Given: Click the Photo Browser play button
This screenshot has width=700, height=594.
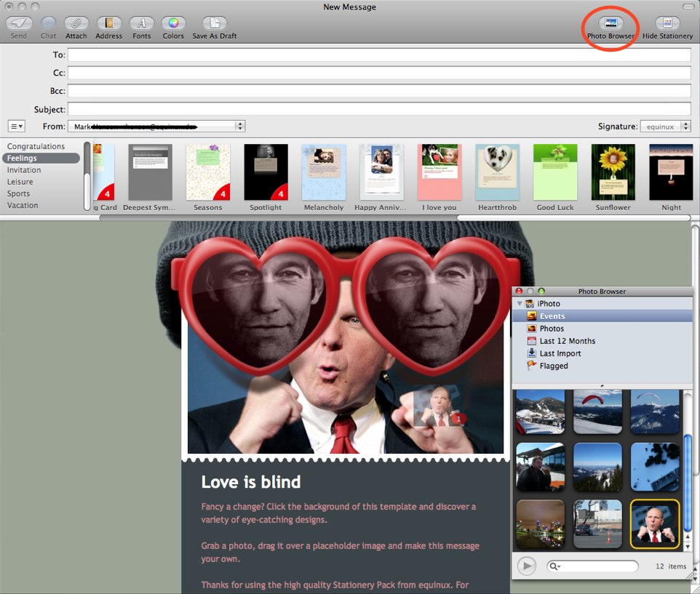Looking at the screenshot, I should 527,566.
